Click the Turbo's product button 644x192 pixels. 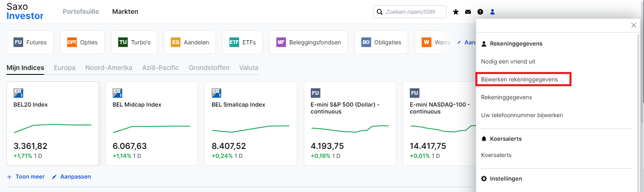click(x=134, y=42)
